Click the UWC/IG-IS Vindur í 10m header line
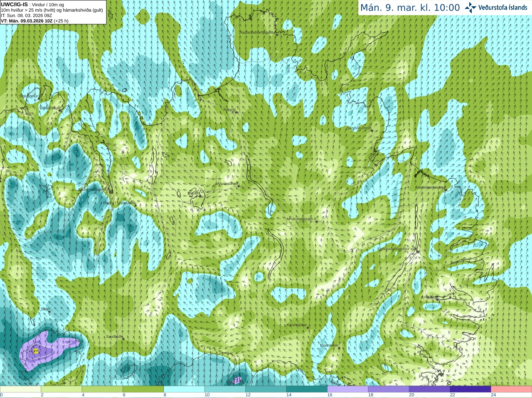This screenshot has width=532, height=398. 33,5
